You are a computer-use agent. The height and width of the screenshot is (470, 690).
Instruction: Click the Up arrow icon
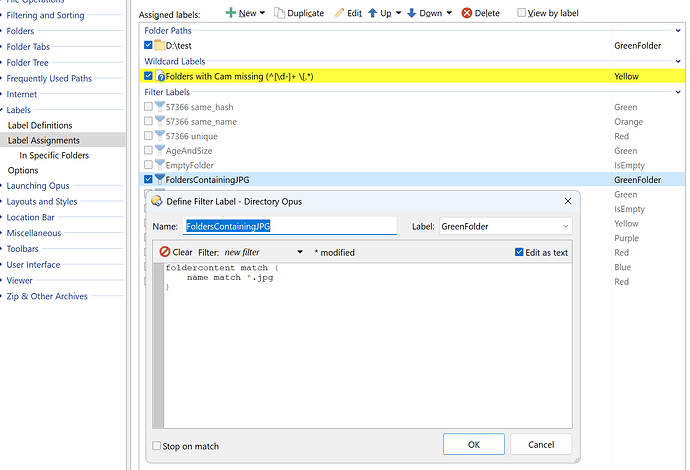click(374, 13)
